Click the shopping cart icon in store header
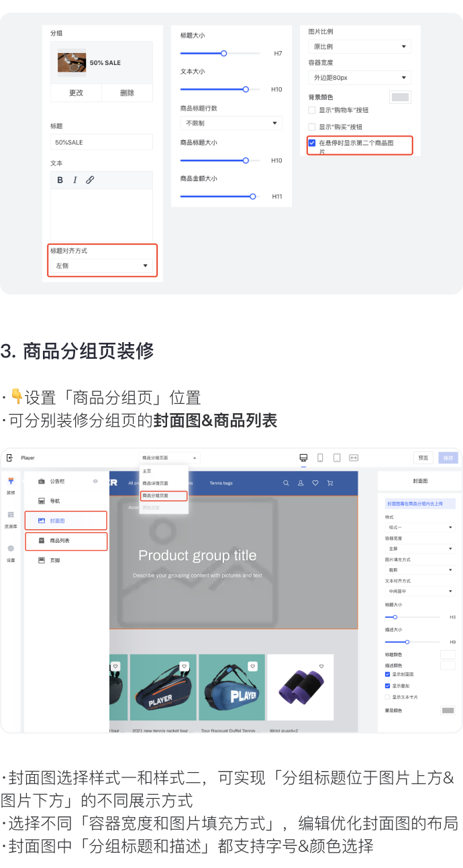463x868 pixels. tap(329, 483)
